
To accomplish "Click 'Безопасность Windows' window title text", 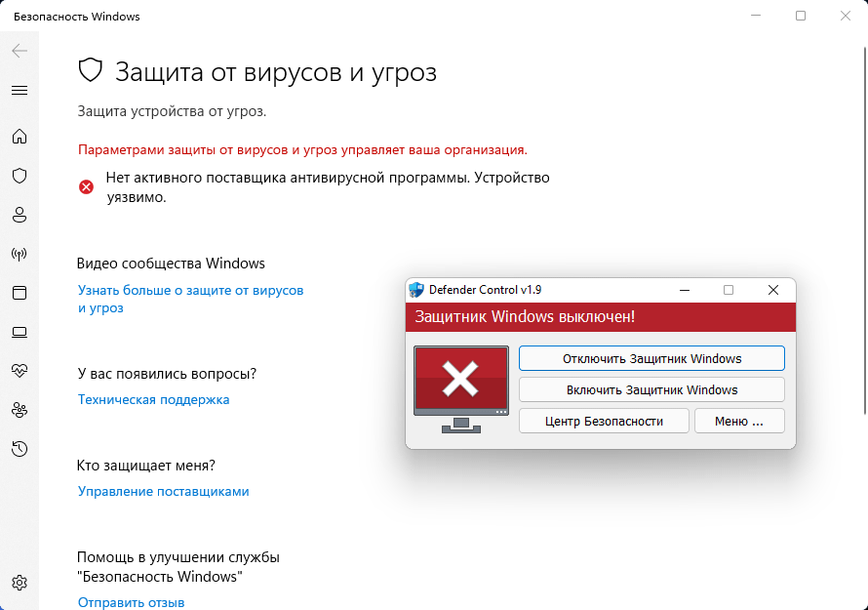I will pyautogui.click(x=77, y=17).
